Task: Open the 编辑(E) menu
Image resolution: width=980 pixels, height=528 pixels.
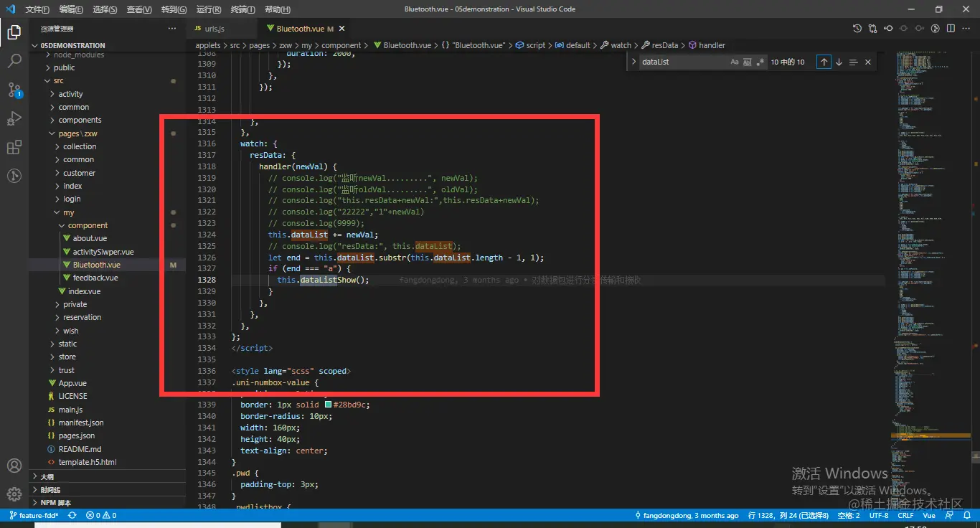Action: point(71,9)
